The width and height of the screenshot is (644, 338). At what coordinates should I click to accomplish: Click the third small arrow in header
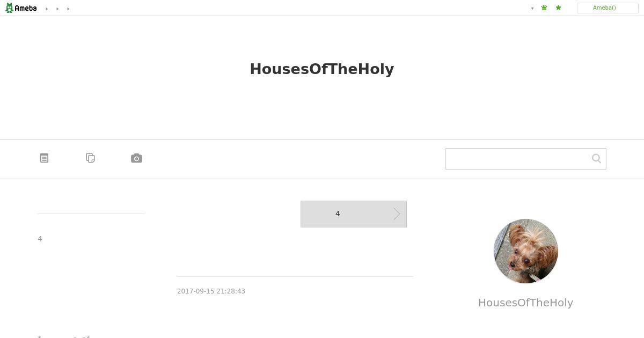68,9
